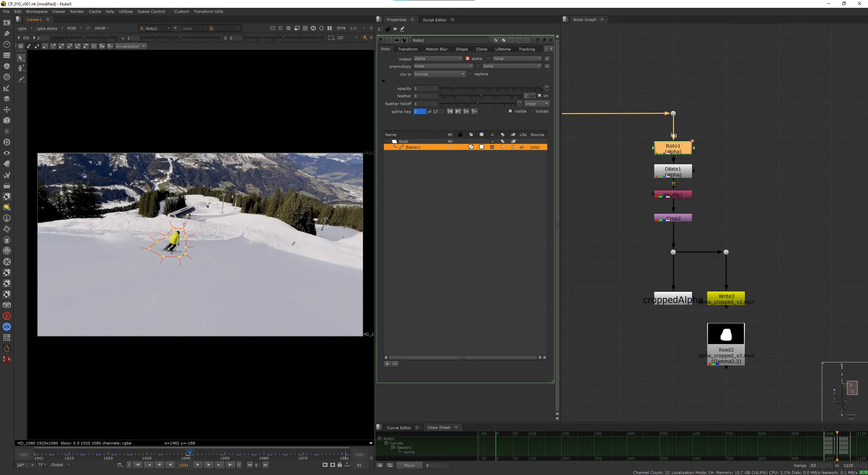Jump to the first frame button

pyautogui.click(x=138, y=465)
